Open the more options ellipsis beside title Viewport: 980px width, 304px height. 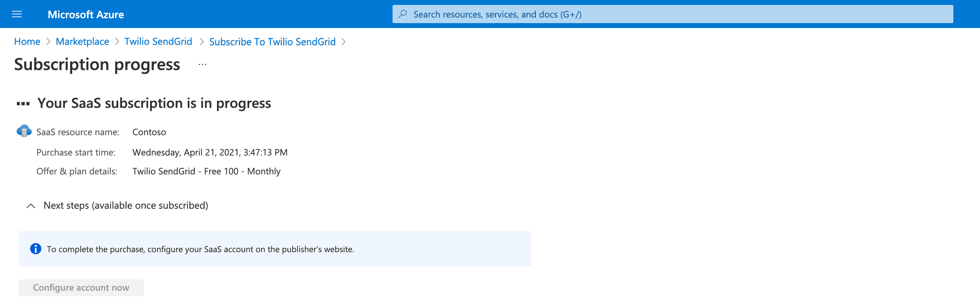[202, 64]
